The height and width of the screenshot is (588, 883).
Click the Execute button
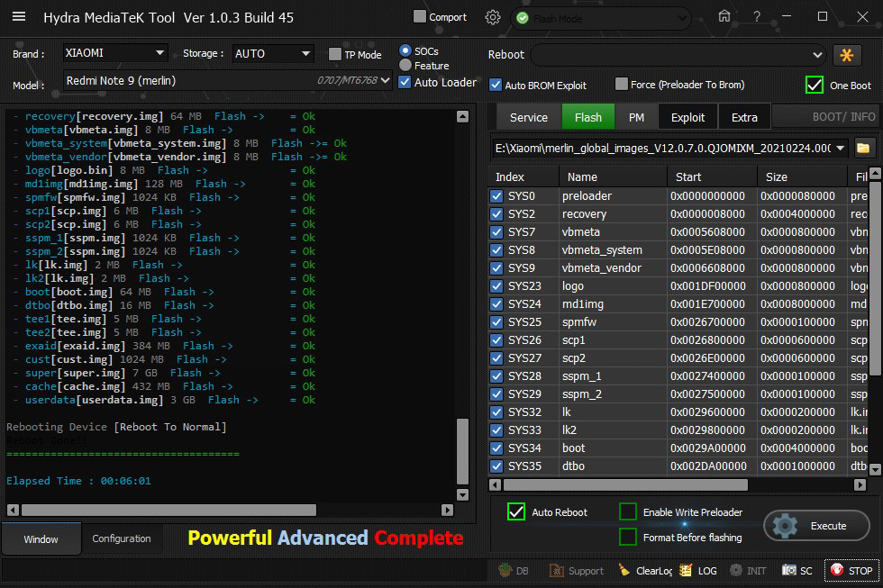[x=816, y=526]
